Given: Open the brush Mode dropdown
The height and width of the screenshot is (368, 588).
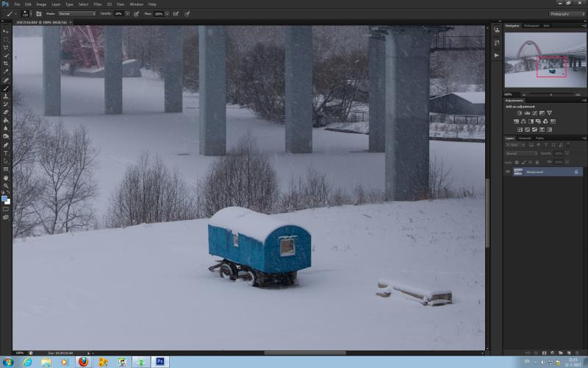Looking at the screenshot, I should click(x=77, y=14).
